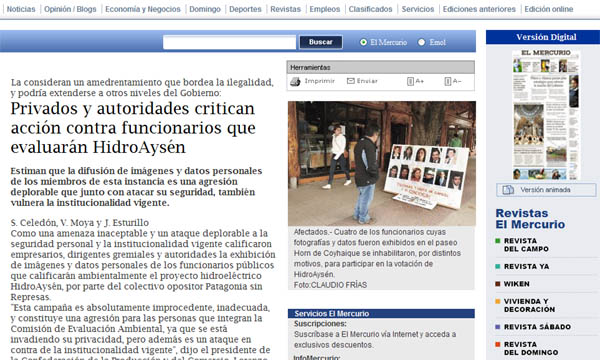Open VIVIENDA Y DECORACIÓN link
600x360 pixels.
click(529, 305)
